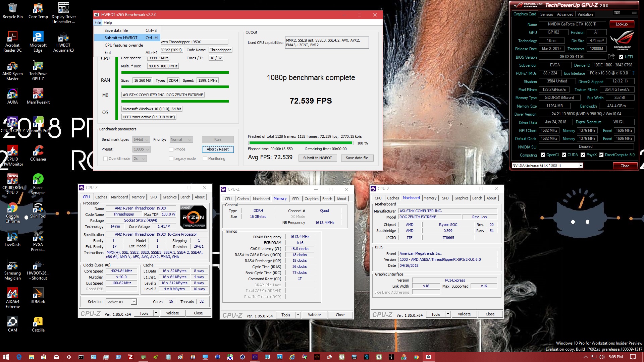644x362 pixels.
Task: Enable Monitoring checkbox
Action: 205,159
